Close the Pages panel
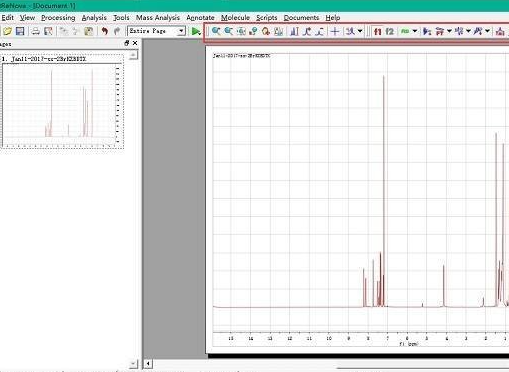The image size is (509, 372). [135, 43]
